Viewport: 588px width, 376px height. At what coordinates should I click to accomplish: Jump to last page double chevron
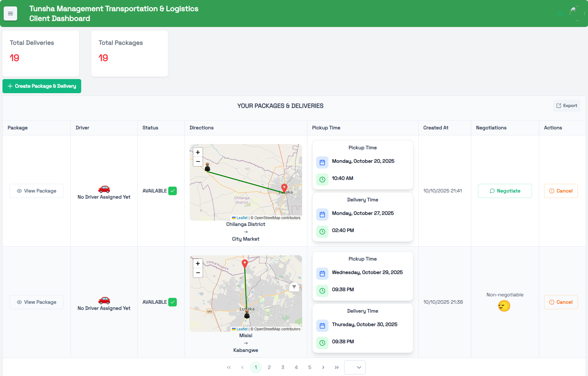click(x=337, y=367)
